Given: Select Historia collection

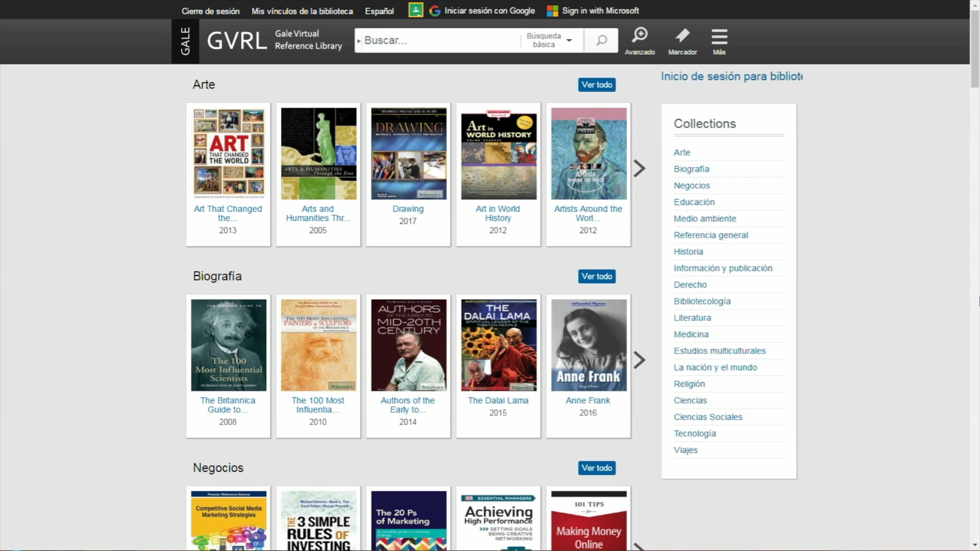Looking at the screenshot, I should click(688, 252).
